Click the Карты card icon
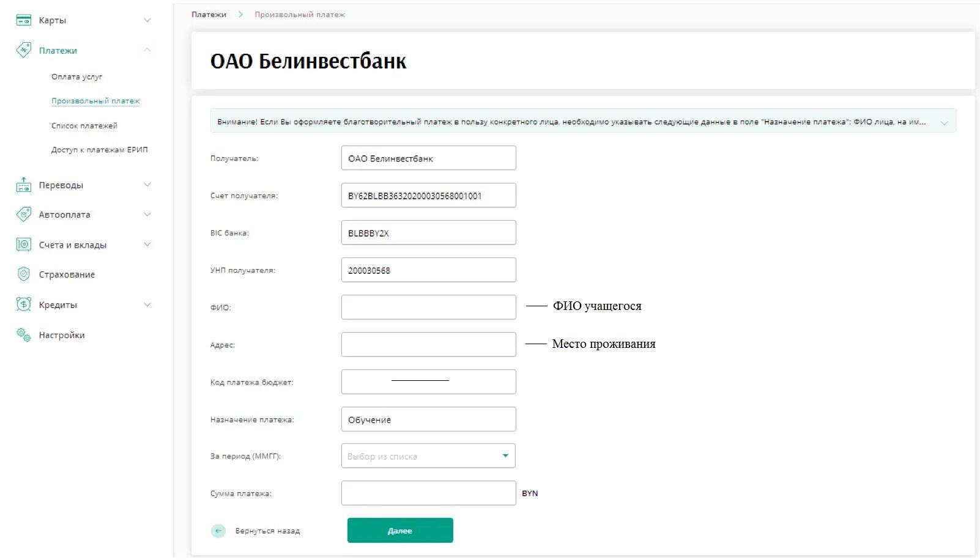This screenshot has height=560, width=980. (x=23, y=20)
